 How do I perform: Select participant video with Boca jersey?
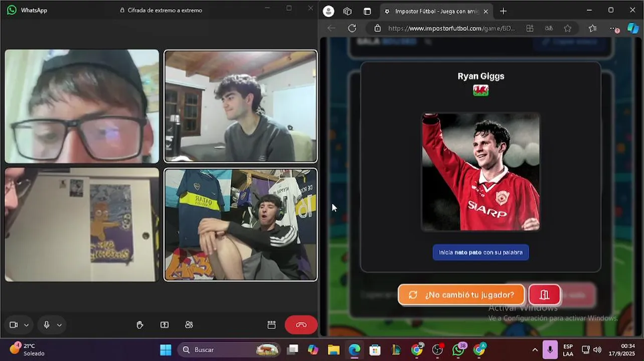(241, 225)
